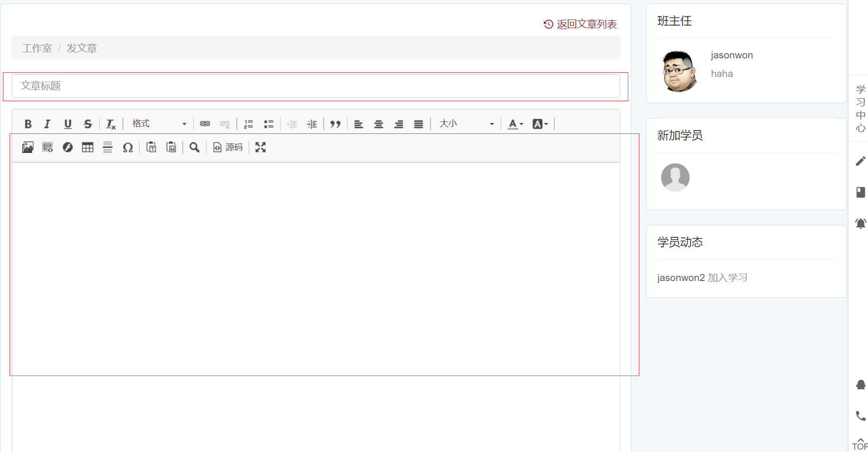Click paste as plain text icon
This screenshot has width=868, height=452.
pos(151,147)
